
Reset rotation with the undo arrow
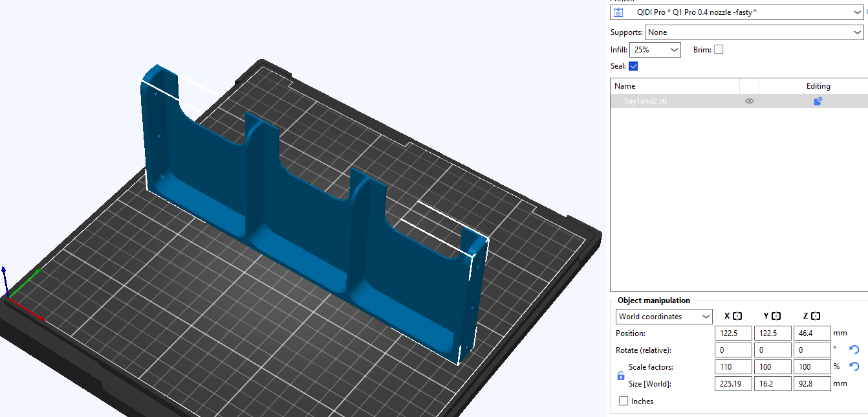(854, 350)
